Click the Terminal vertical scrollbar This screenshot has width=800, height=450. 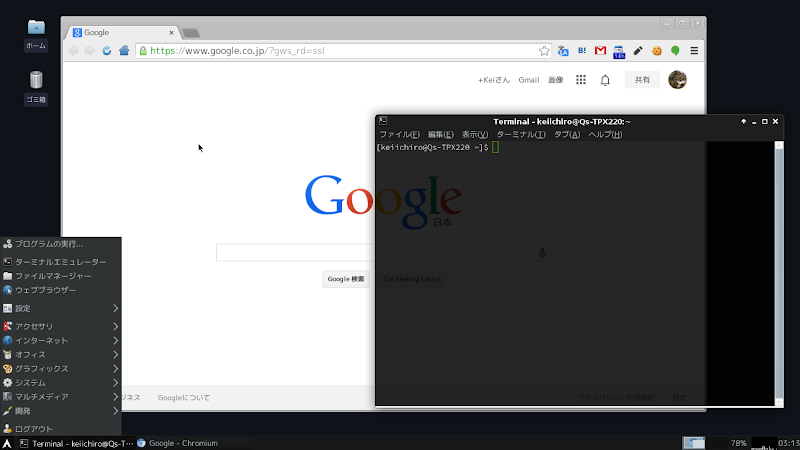[779, 274]
